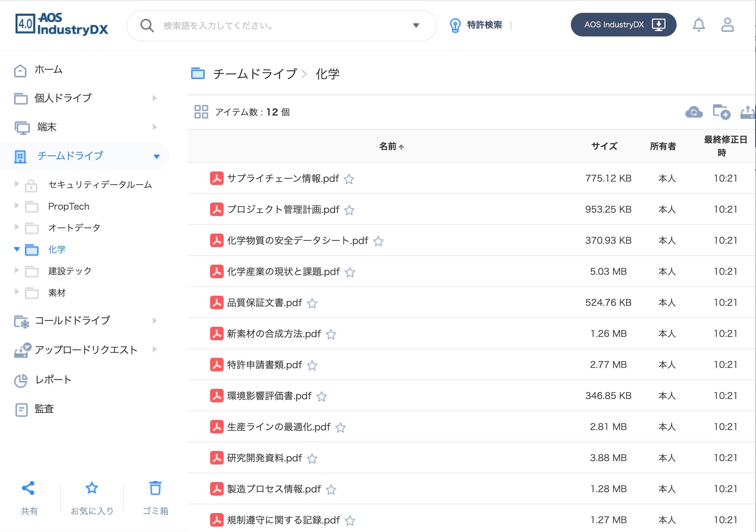
Task: Open 監査 in the sidebar
Action: tap(44, 409)
